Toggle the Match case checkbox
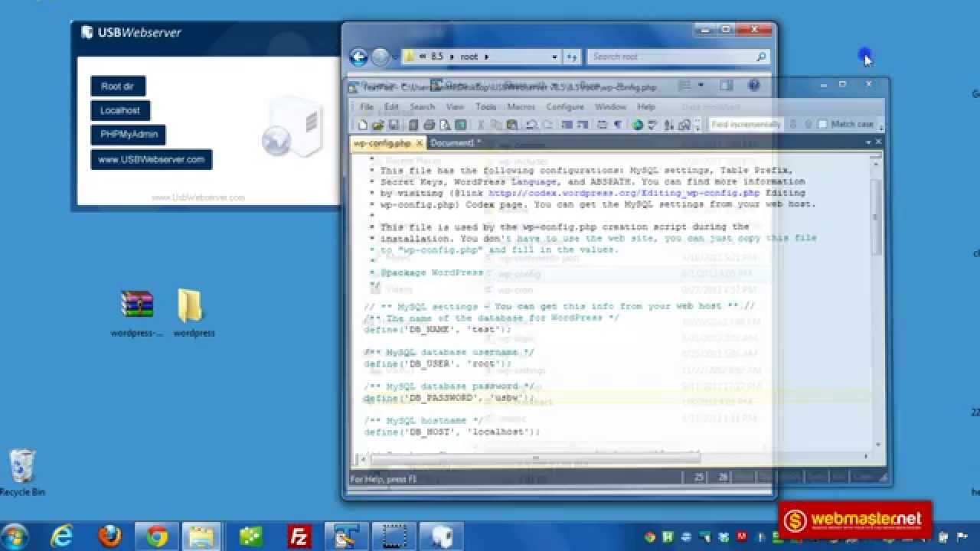This screenshot has width=980, height=551. pos(823,124)
